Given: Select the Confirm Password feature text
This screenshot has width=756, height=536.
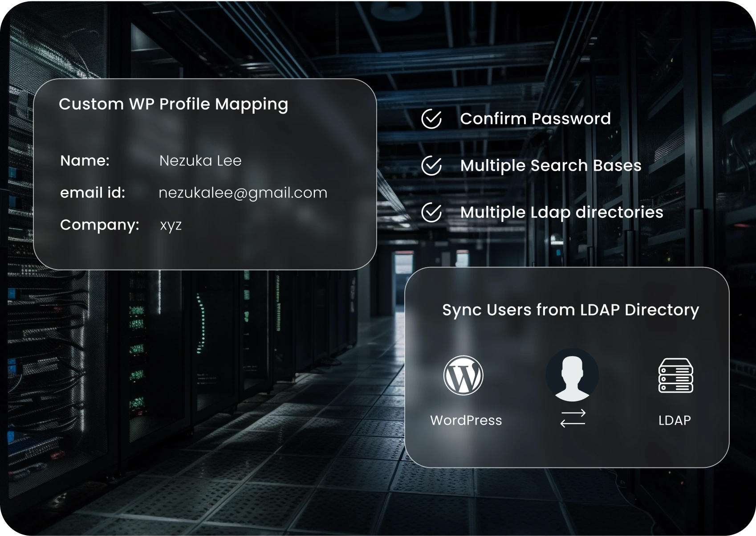Looking at the screenshot, I should [x=535, y=119].
